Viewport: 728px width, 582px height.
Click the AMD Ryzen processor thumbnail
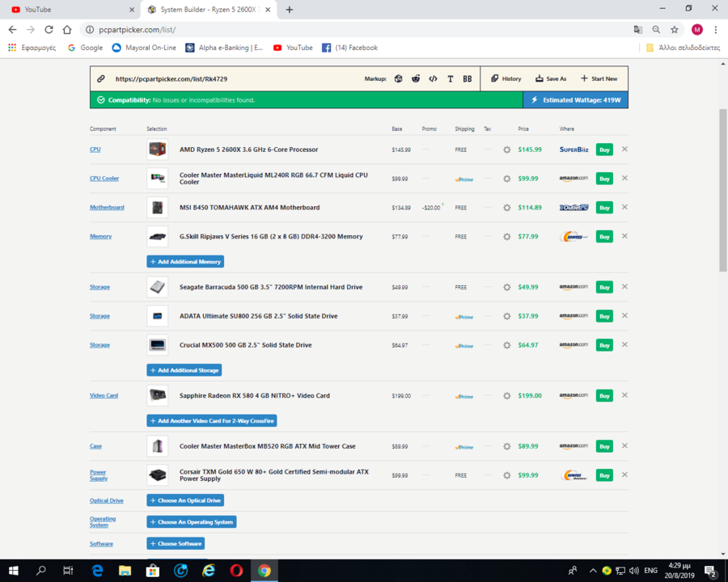(x=158, y=150)
